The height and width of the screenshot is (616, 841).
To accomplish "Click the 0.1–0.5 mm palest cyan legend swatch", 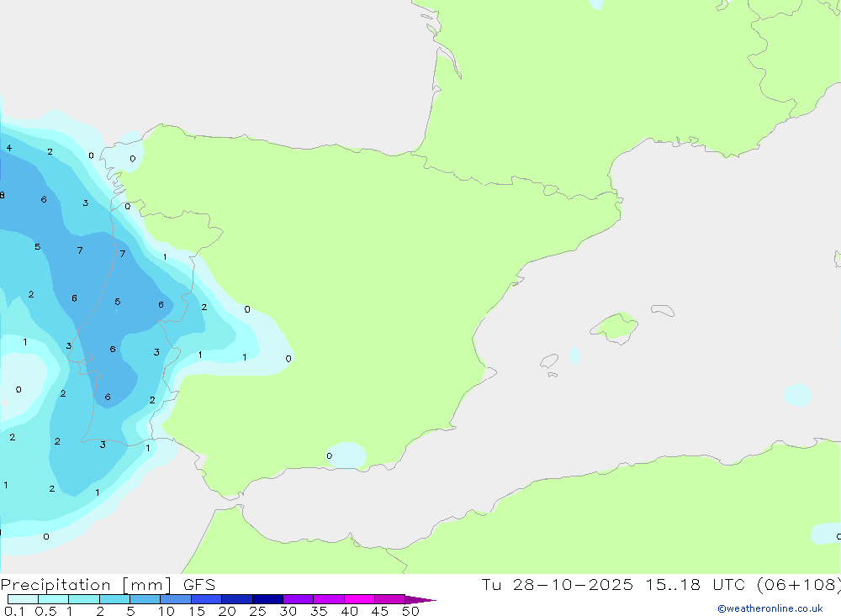I will 23,599.
